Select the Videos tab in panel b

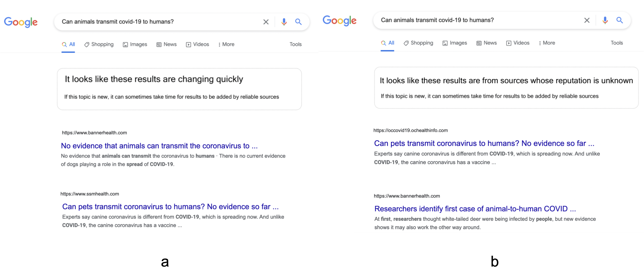tap(518, 43)
